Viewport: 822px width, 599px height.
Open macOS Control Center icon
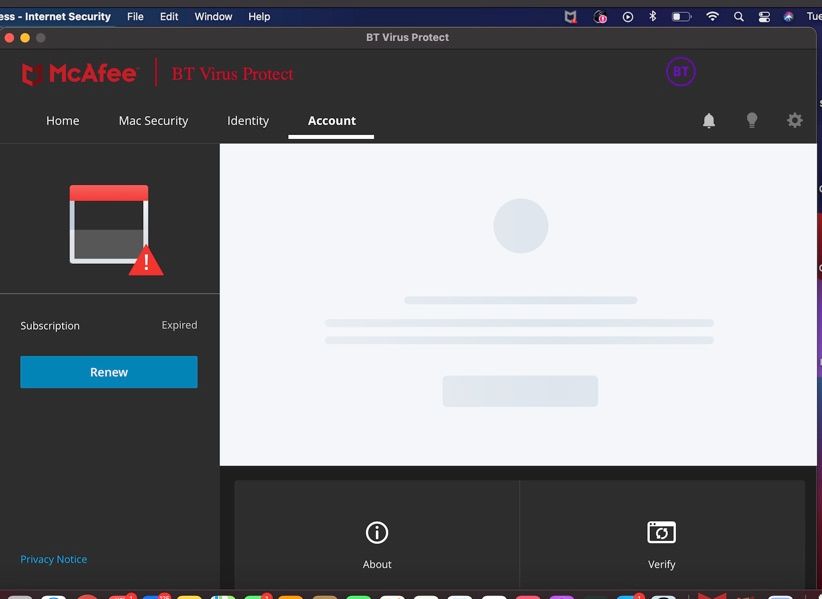pyautogui.click(x=764, y=17)
